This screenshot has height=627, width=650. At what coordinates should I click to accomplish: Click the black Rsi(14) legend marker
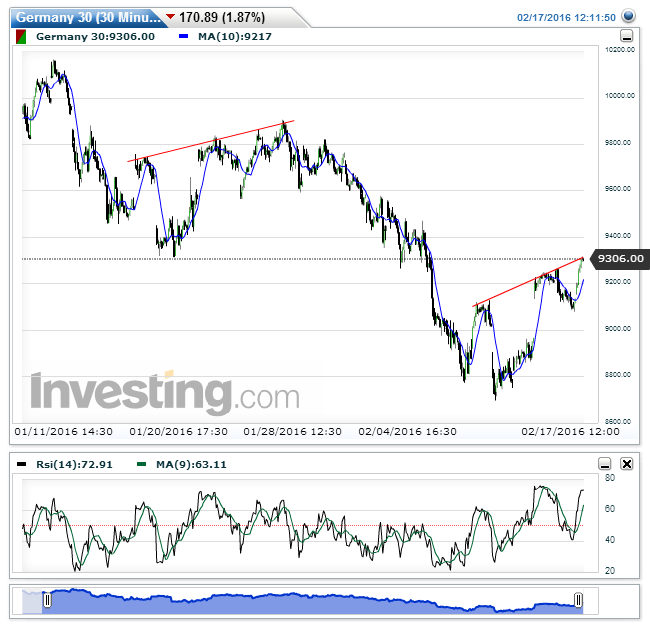point(22,464)
